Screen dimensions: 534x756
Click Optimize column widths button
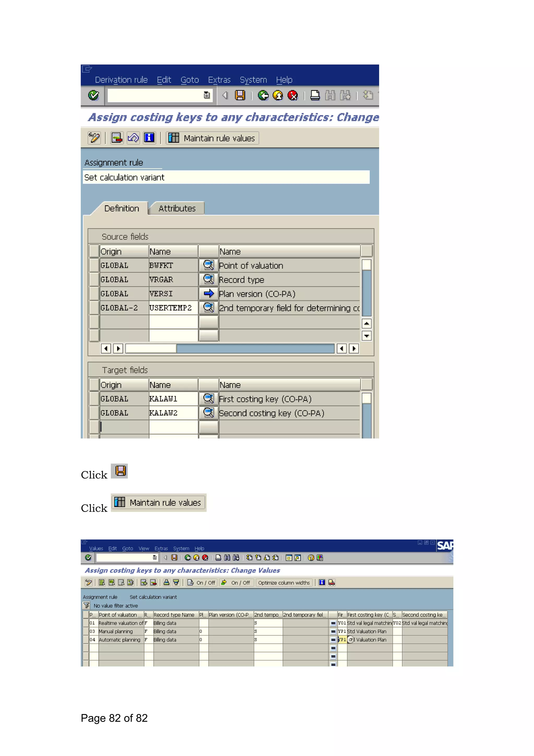coord(284,583)
